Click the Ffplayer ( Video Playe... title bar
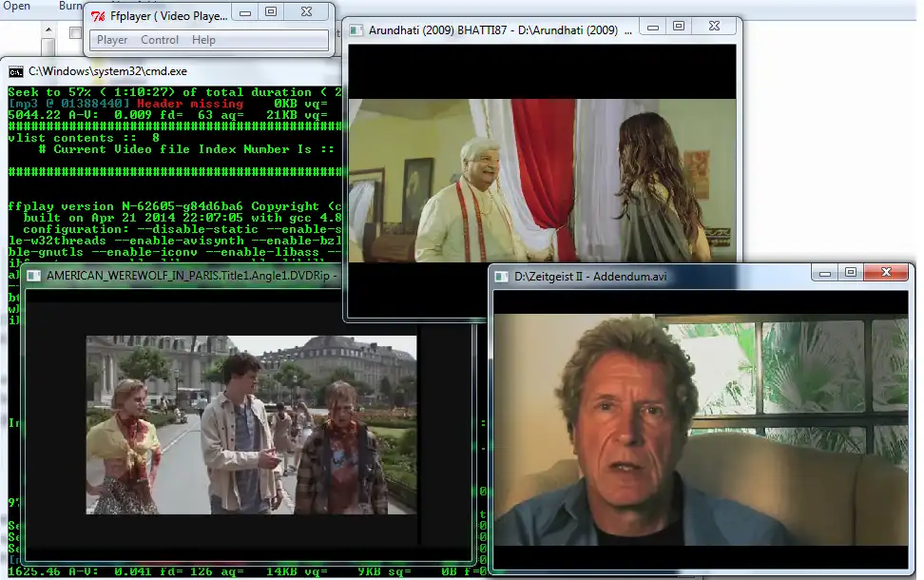Viewport: 924px width, 580px height. [x=168, y=16]
